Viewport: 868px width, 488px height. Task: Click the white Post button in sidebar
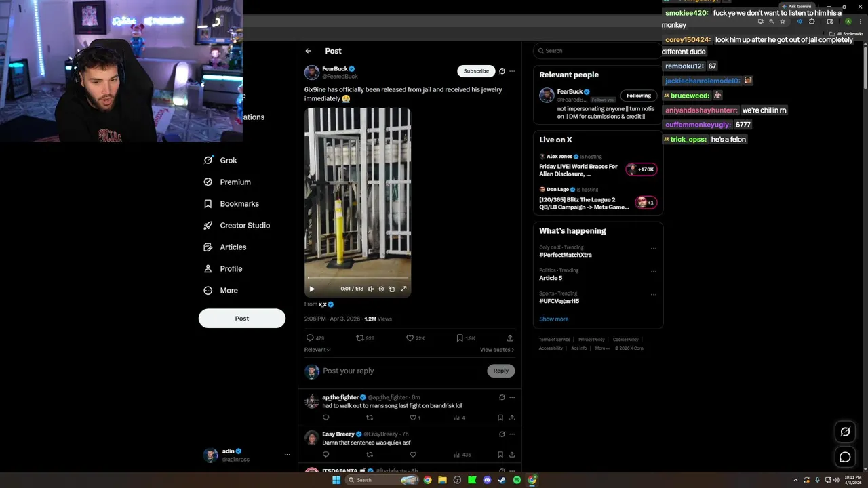242,319
